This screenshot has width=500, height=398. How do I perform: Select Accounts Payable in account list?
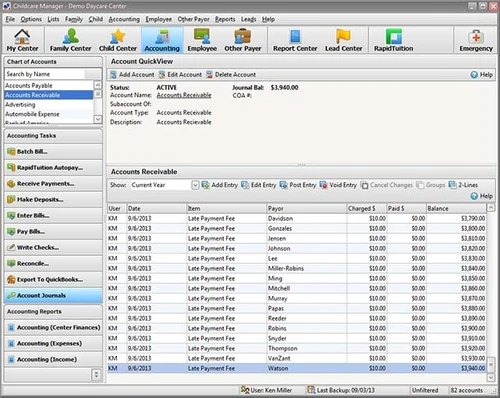point(49,85)
